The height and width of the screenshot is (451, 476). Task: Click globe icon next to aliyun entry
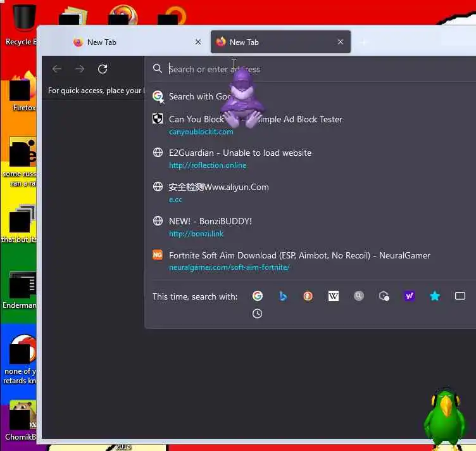(158, 186)
